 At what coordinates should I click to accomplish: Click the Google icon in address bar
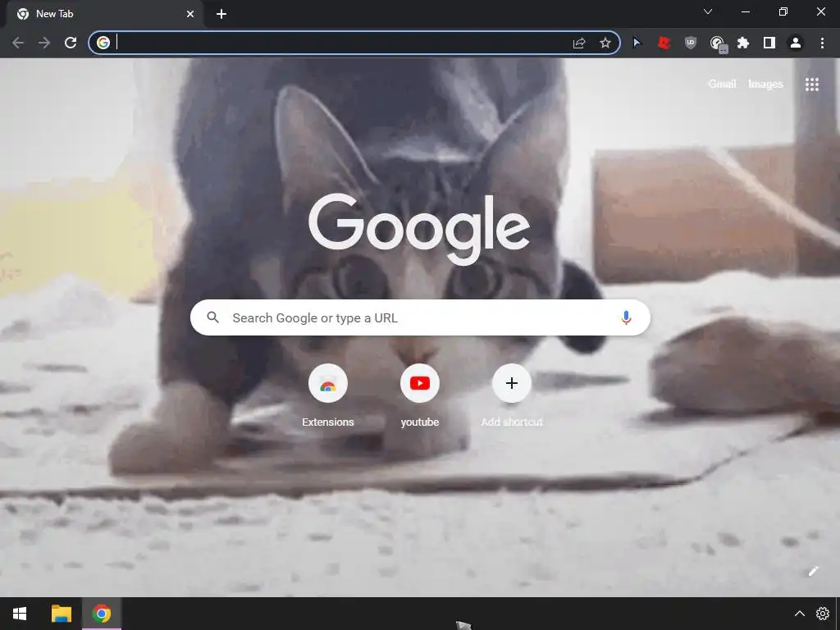point(103,43)
